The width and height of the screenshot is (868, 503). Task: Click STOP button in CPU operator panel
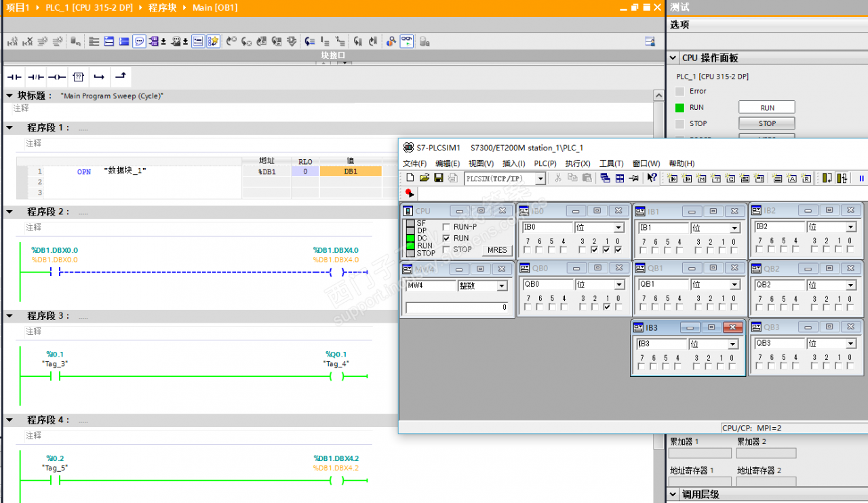coord(767,124)
